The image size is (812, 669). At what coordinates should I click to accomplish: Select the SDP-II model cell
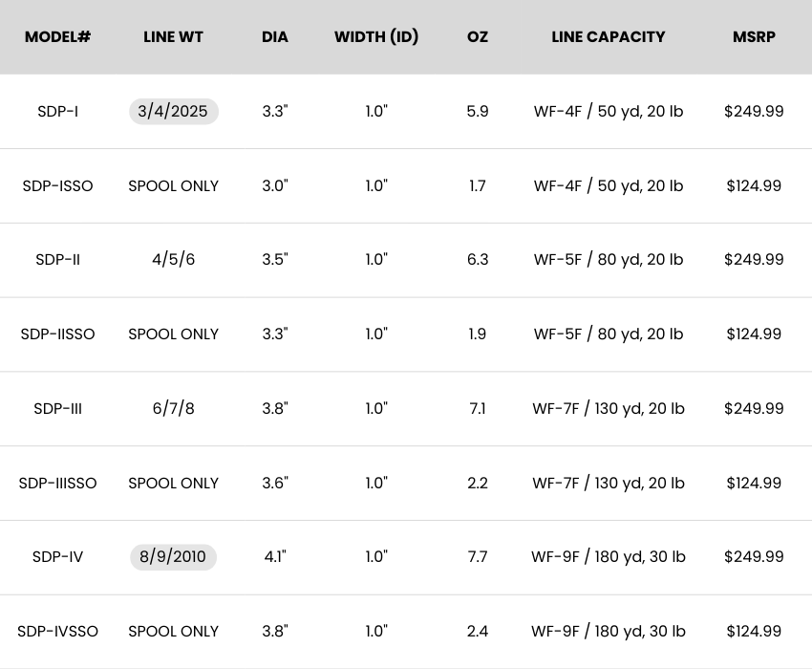57,260
